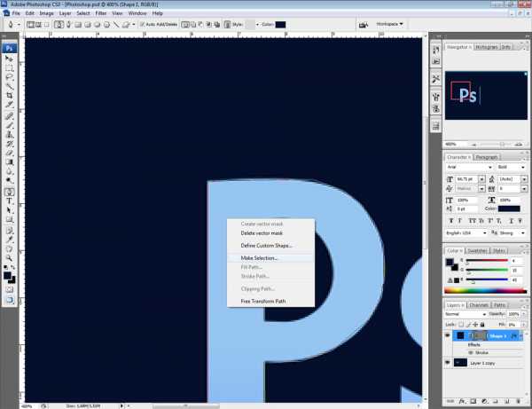Image resolution: width=532 pixels, height=409 pixels.
Task: Toggle Lock transparent pixels in Layers panel
Action: (461, 325)
